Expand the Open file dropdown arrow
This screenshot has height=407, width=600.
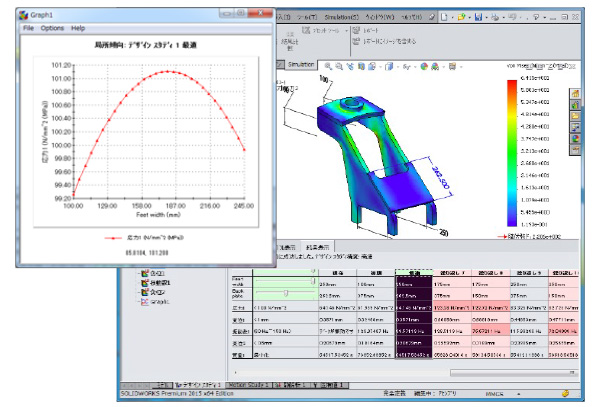(x=469, y=18)
